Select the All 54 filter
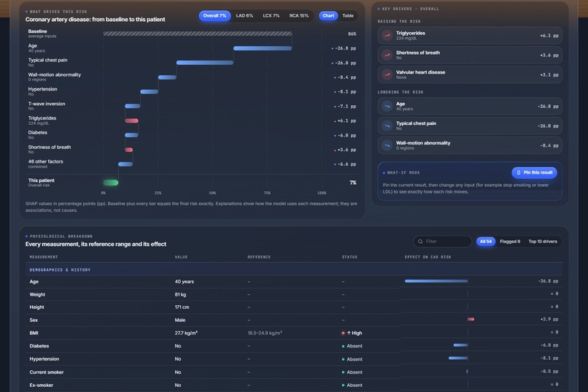Screen dimensions: 588x392 486,242
